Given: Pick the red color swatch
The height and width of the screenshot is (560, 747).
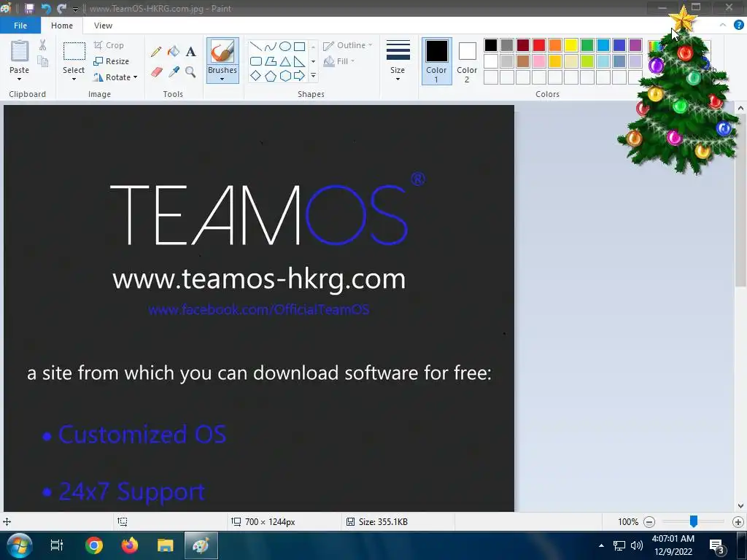Looking at the screenshot, I should click(x=539, y=45).
